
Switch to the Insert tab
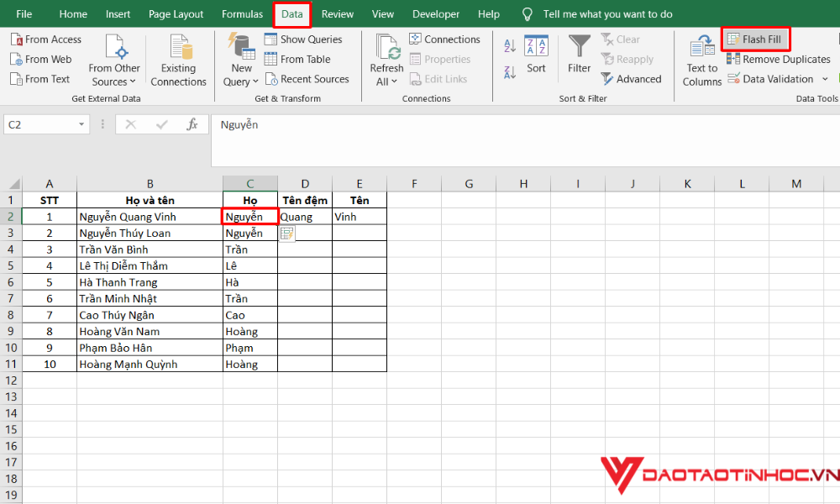coord(118,14)
